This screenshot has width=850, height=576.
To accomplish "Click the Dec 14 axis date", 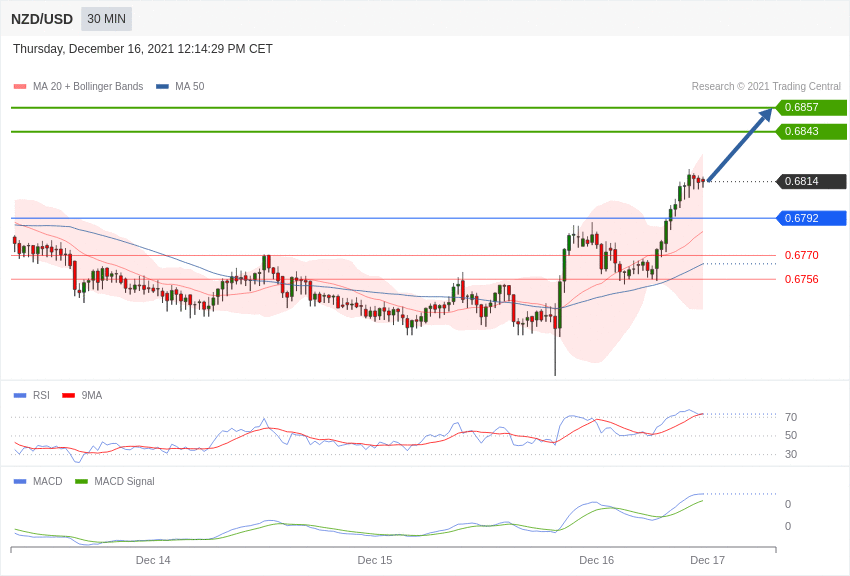I will [x=153, y=560].
